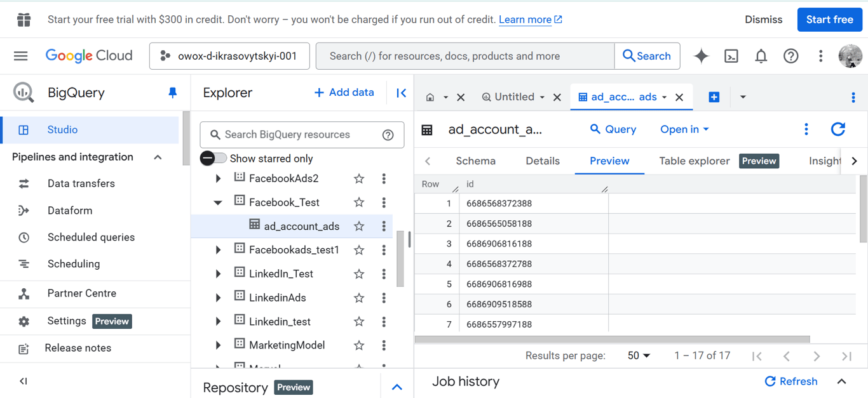Open actions menu for Facebook_Test

tap(384, 202)
